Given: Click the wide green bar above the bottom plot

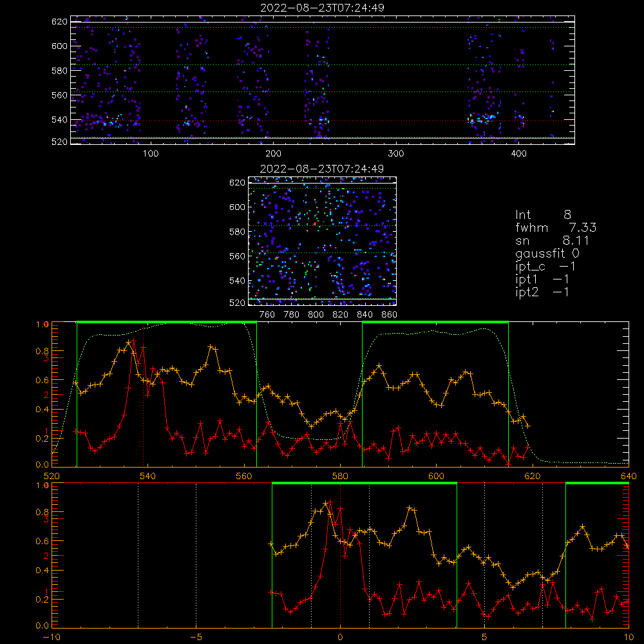Looking at the screenshot, I should 365,483.
